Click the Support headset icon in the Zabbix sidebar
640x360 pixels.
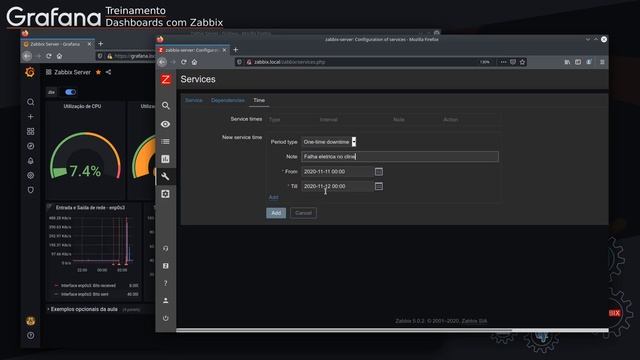[165, 248]
